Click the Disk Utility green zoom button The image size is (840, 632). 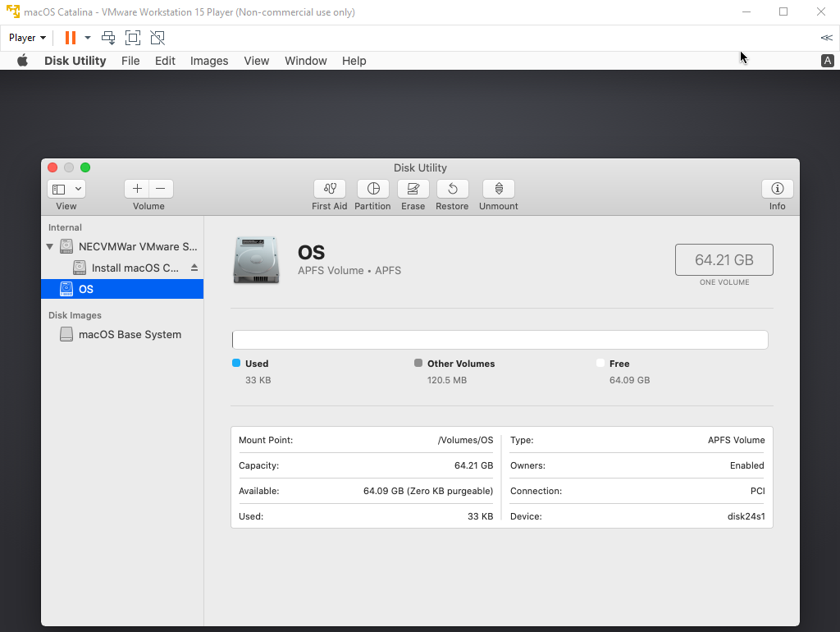click(x=85, y=167)
